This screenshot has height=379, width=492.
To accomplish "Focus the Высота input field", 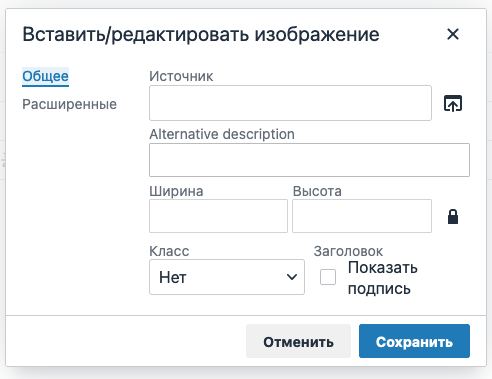I will click(362, 216).
